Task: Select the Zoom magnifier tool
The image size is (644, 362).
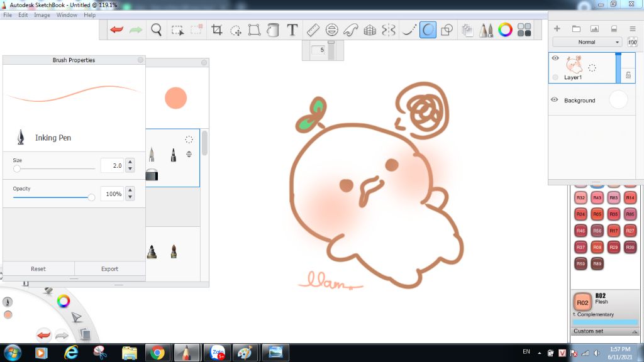Action: [156, 30]
